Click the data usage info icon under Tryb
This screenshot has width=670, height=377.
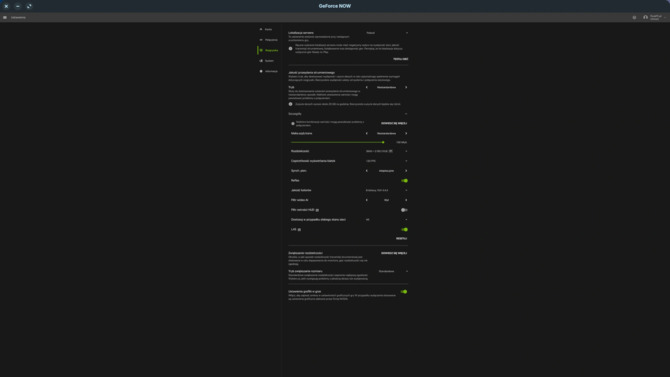(291, 104)
